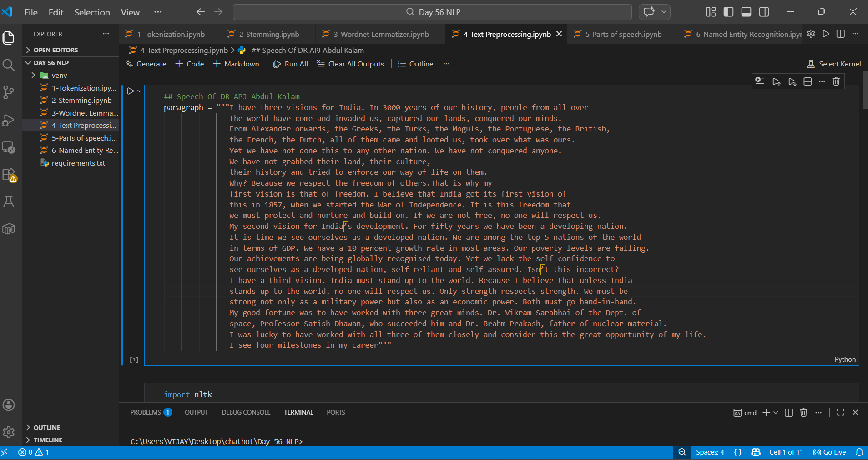This screenshot has height=460, width=868.
Task: Open Run and Debug view
Action: 9,120
